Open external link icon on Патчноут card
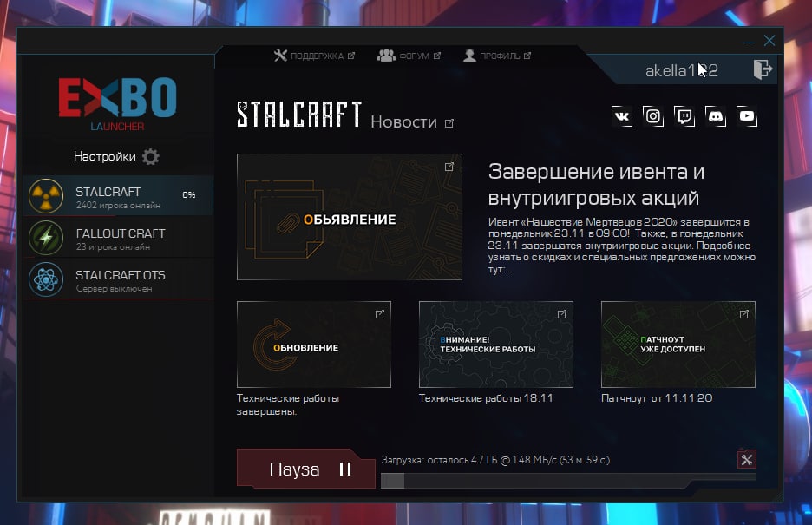Image resolution: width=812 pixels, height=525 pixels. pos(744,314)
